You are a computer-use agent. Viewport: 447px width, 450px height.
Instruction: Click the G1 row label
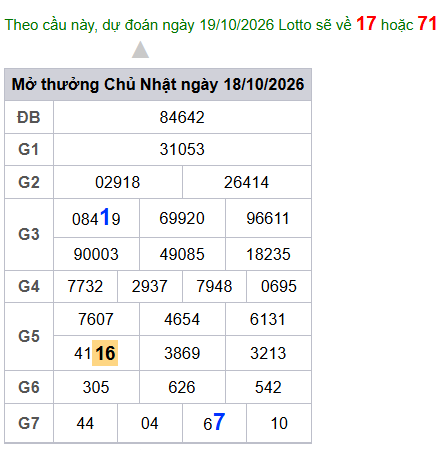pos(29,149)
